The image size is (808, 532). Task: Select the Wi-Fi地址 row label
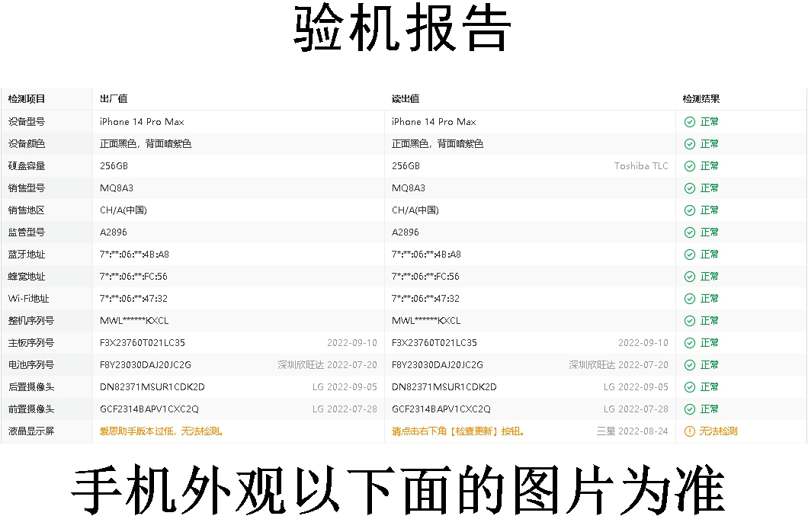(x=29, y=300)
